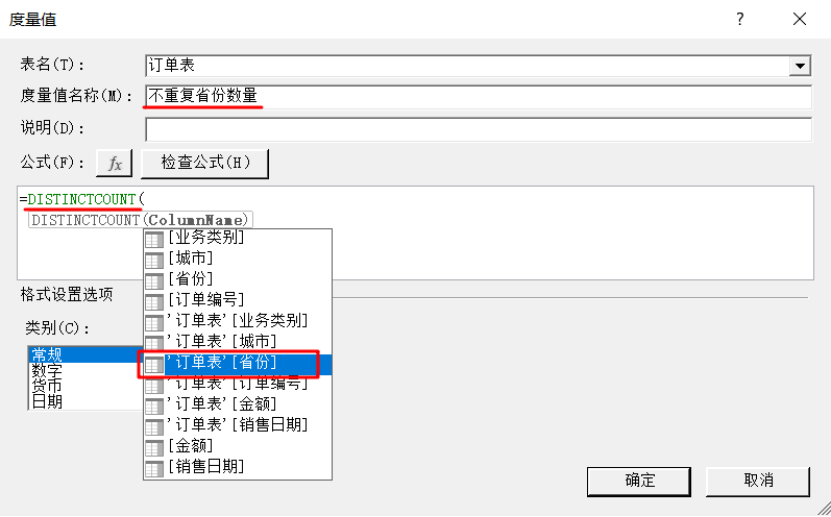Click the fx insert function icon

[x=114, y=163]
